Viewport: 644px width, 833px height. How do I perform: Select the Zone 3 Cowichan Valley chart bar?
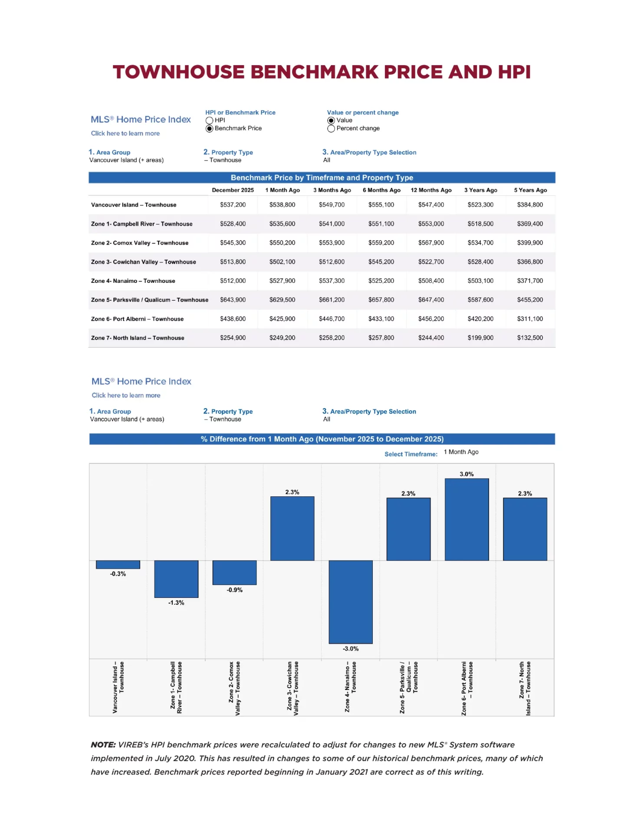pyautogui.click(x=292, y=528)
